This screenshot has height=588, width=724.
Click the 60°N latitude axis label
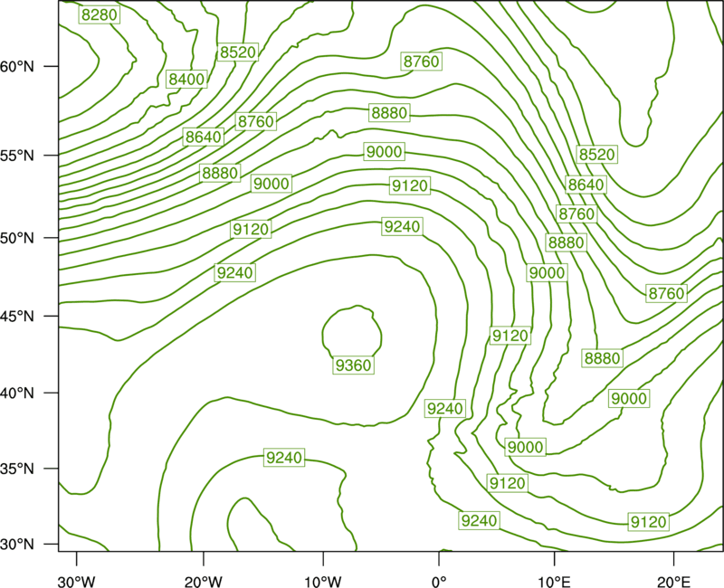click(17, 66)
